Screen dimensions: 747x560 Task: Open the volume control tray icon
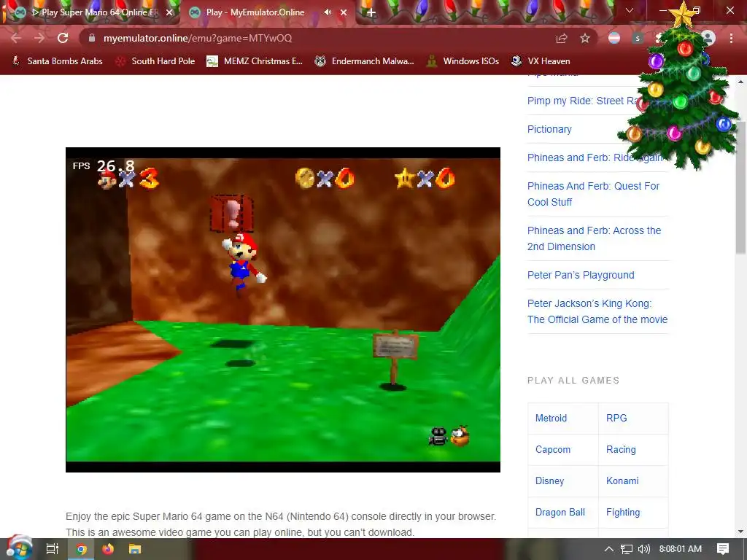pyautogui.click(x=643, y=549)
